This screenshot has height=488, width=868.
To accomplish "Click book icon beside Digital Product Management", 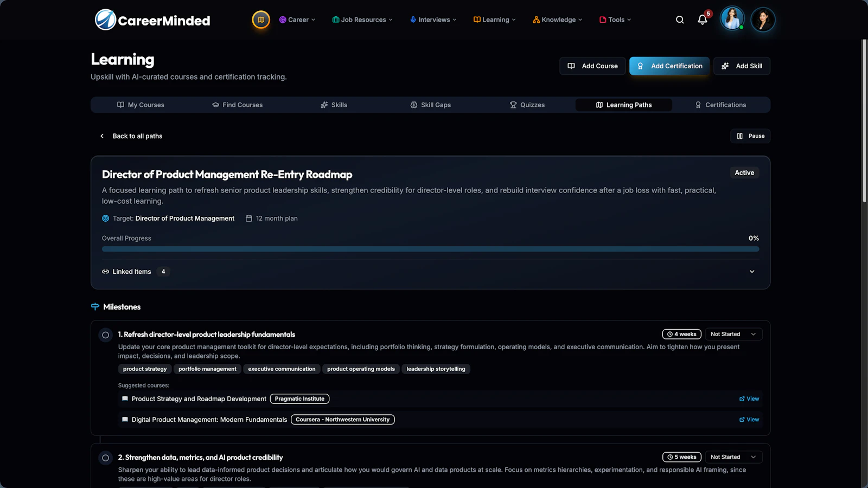I will (x=125, y=419).
